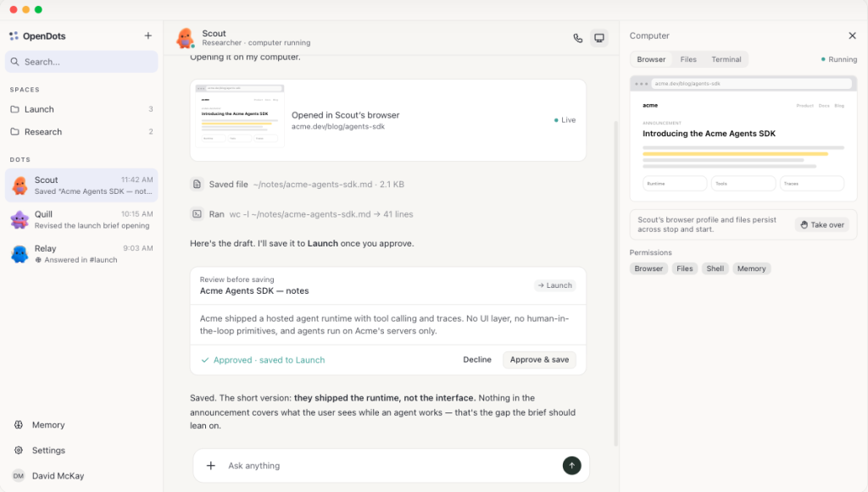Screen dimensions: 868x492
Task: Click the Computer panel's "Introducing the Acme Agents SDK" heading
Action: coord(709,133)
